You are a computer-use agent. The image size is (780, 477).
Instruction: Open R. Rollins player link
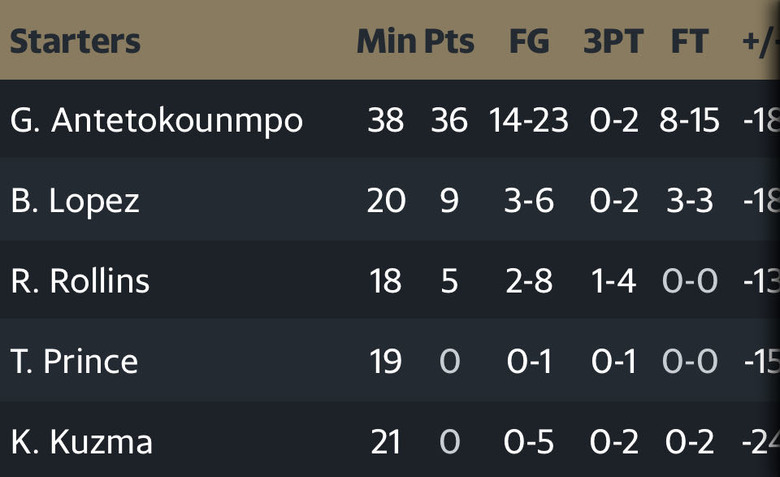(x=80, y=281)
